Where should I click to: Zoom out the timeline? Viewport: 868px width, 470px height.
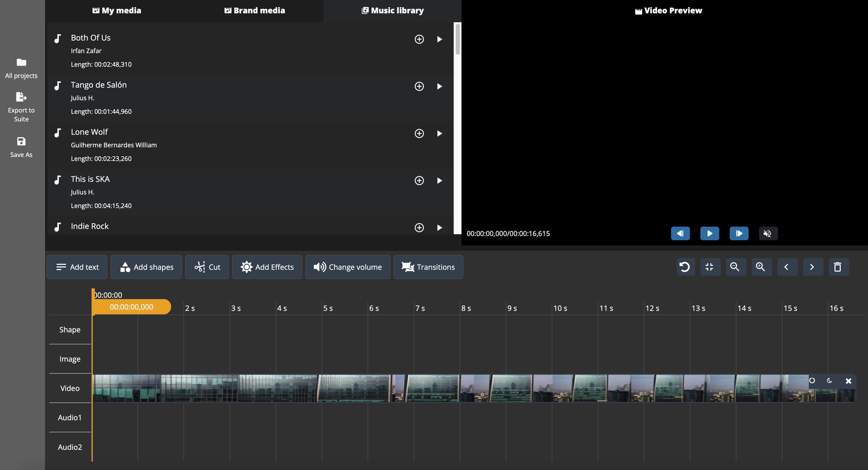(735, 267)
